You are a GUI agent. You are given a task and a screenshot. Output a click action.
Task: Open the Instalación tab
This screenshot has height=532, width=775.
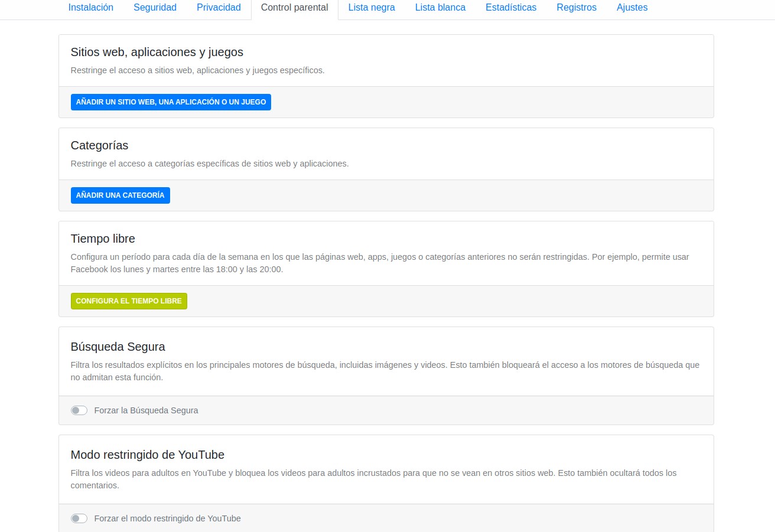click(x=90, y=8)
